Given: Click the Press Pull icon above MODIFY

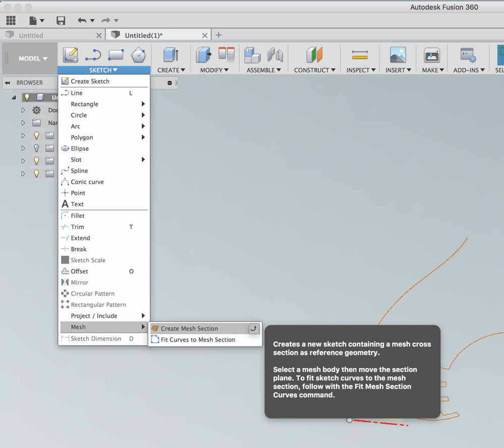Looking at the screenshot, I should pyautogui.click(x=203, y=54).
